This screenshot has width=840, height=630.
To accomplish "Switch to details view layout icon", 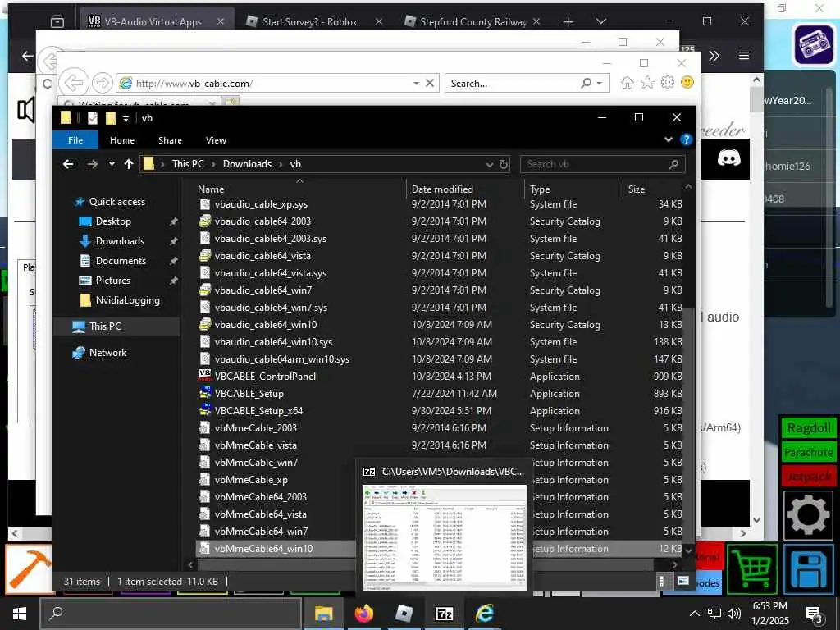I will (x=662, y=582).
